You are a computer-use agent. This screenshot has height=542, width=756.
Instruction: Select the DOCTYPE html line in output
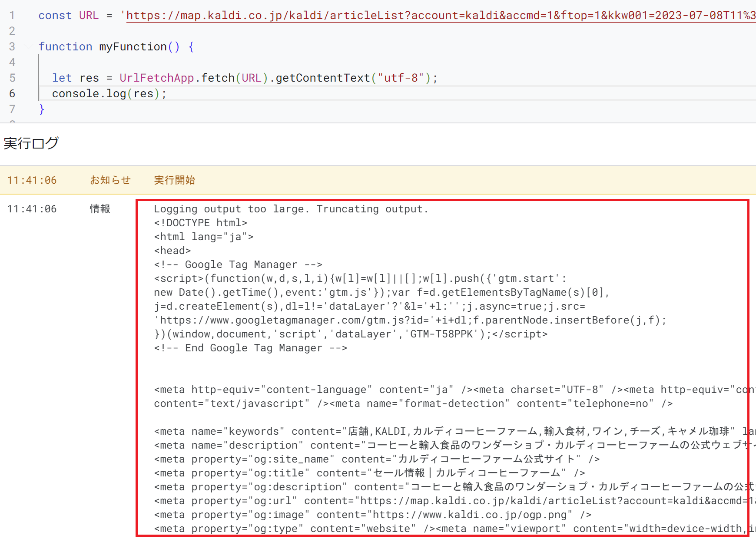[x=201, y=223]
